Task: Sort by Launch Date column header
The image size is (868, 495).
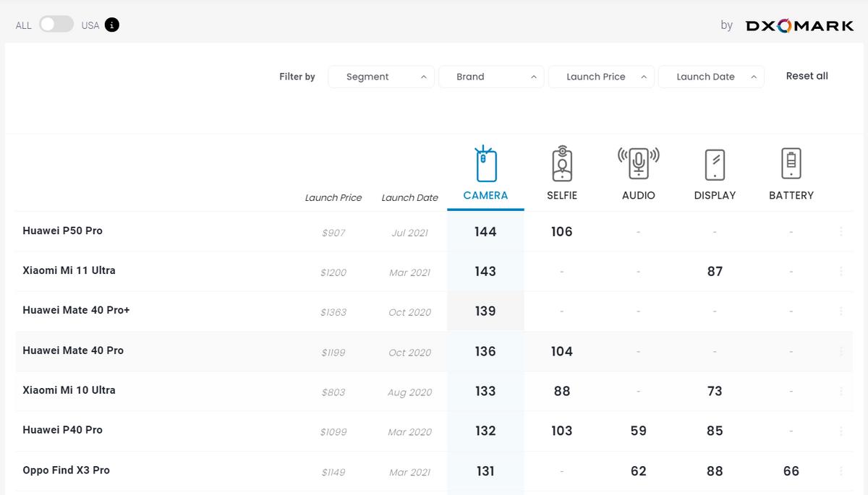Action: tap(409, 197)
